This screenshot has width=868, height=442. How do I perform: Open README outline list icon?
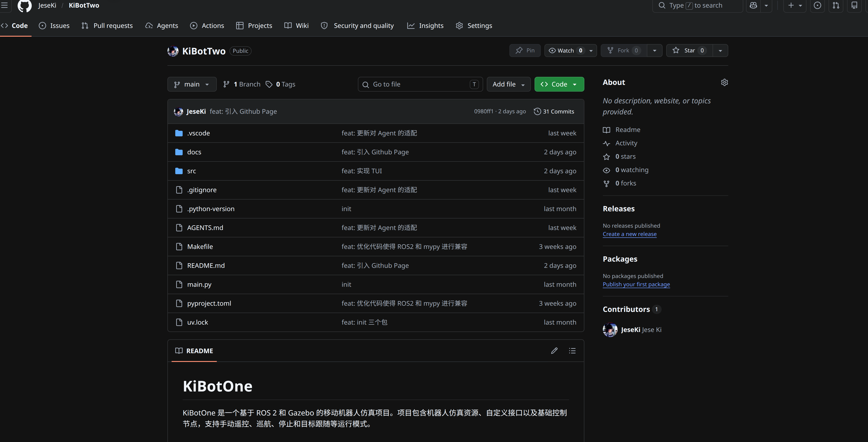572,351
